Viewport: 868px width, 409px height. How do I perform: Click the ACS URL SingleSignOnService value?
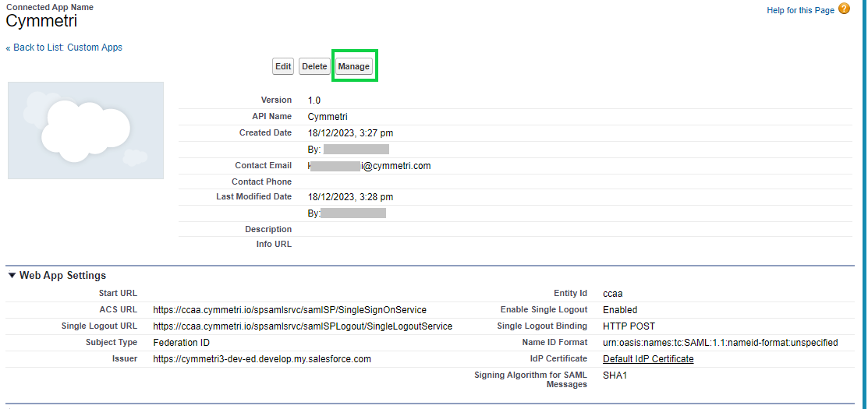point(289,310)
